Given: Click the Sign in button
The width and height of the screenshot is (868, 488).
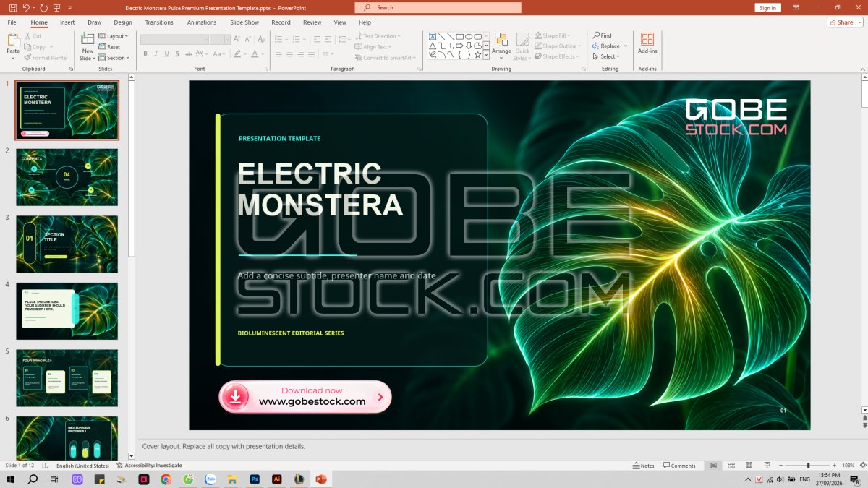Looking at the screenshot, I should coord(767,7).
